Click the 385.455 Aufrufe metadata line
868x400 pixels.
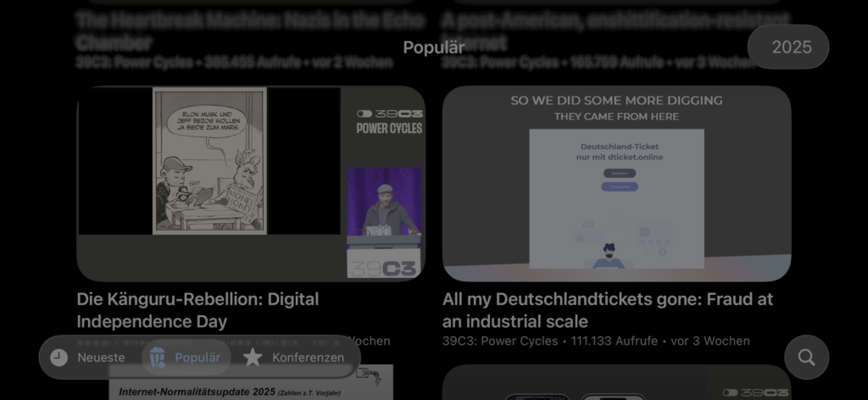234,62
